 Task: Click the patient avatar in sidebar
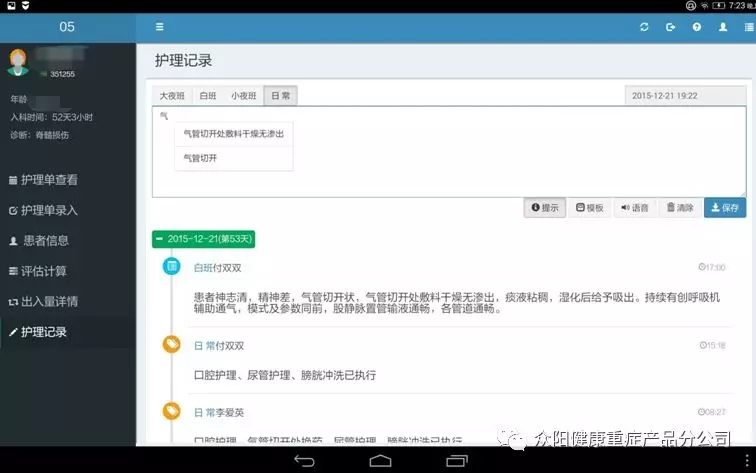(x=18, y=63)
